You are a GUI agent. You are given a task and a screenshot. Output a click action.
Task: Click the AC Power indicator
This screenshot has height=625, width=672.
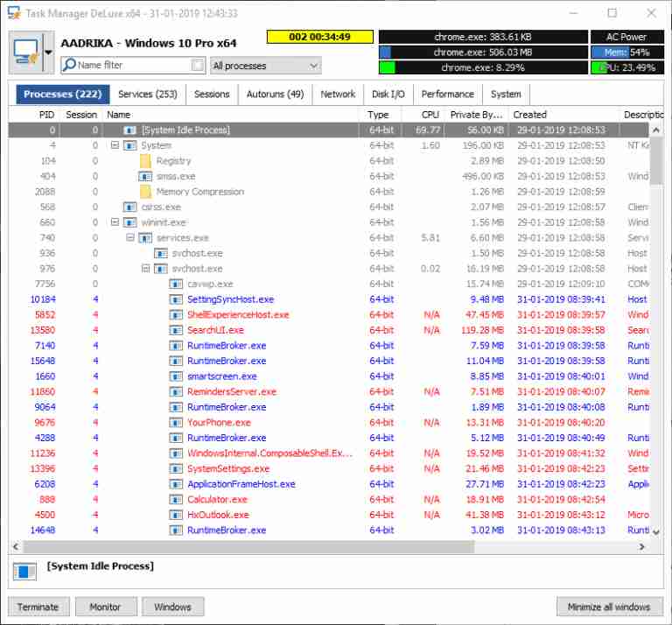[627, 37]
